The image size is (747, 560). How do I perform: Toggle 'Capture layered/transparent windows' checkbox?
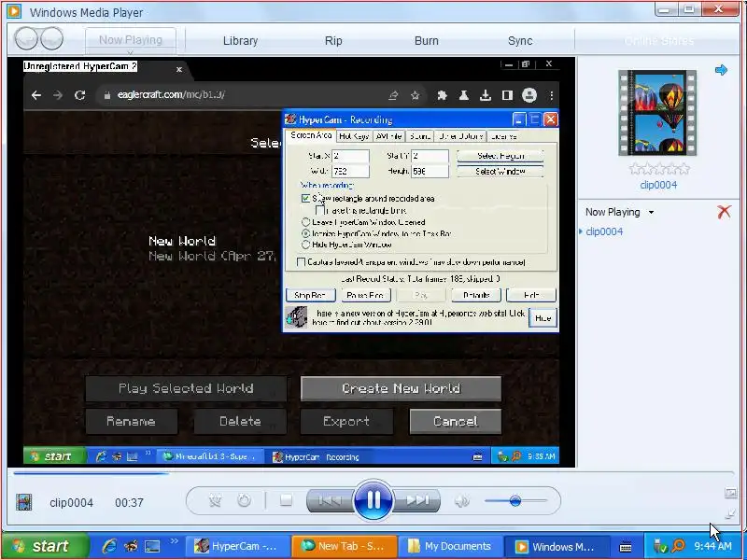point(301,262)
